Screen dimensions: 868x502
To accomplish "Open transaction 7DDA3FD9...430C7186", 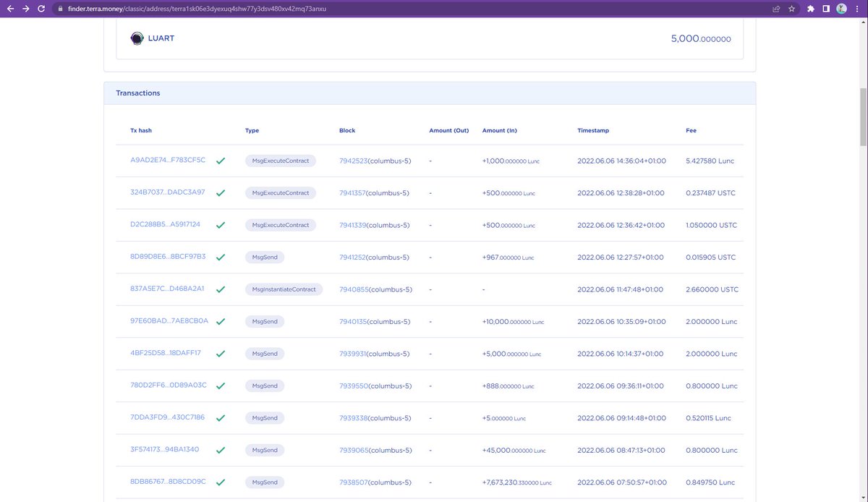I will click(x=167, y=417).
